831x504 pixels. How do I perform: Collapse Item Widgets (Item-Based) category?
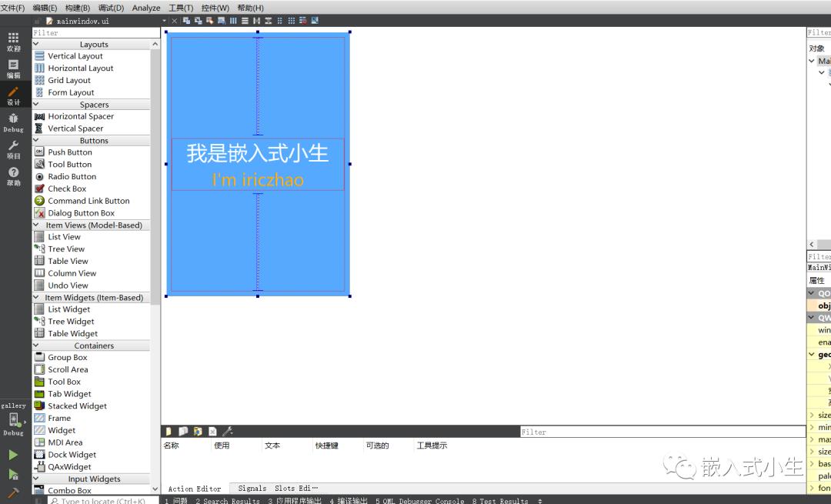[x=36, y=297]
